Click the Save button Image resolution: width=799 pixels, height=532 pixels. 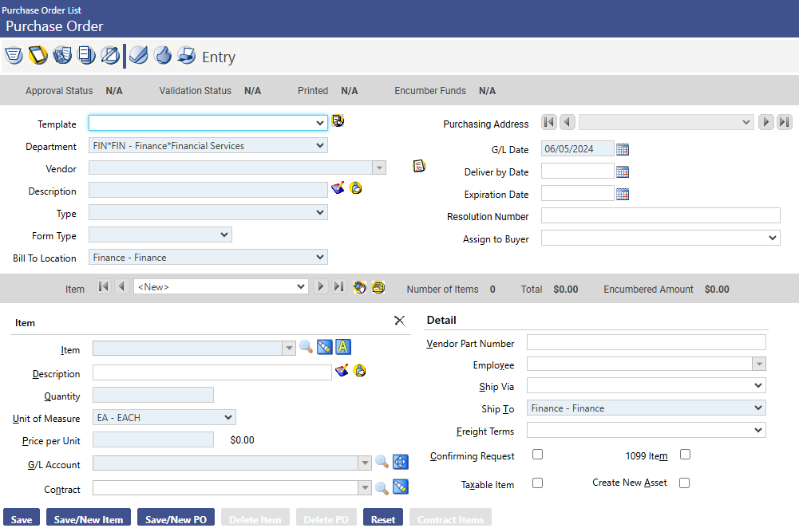point(22,518)
